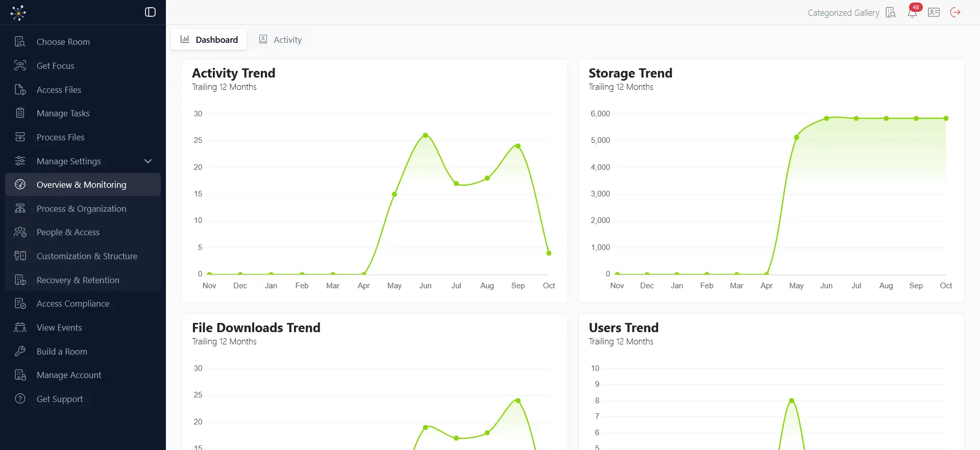Click the Oct data point on Activity Trend
Screen dimensions: 980x450
[x=549, y=253]
